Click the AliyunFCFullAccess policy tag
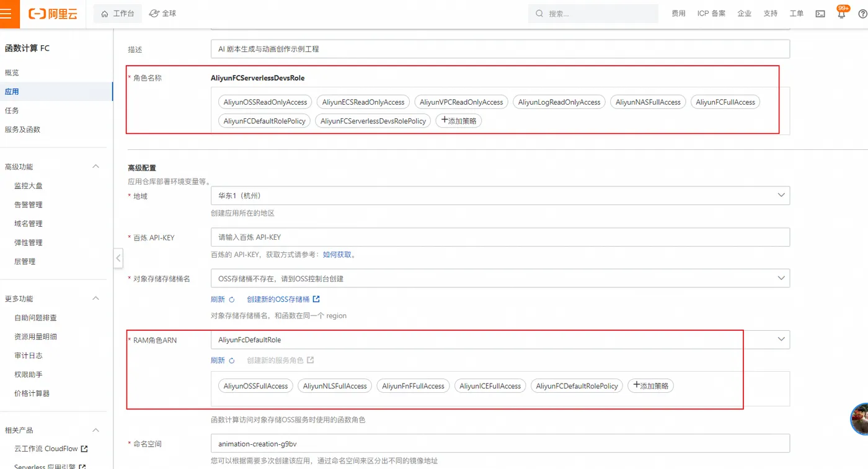This screenshot has width=868, height=469. (725, 102)
